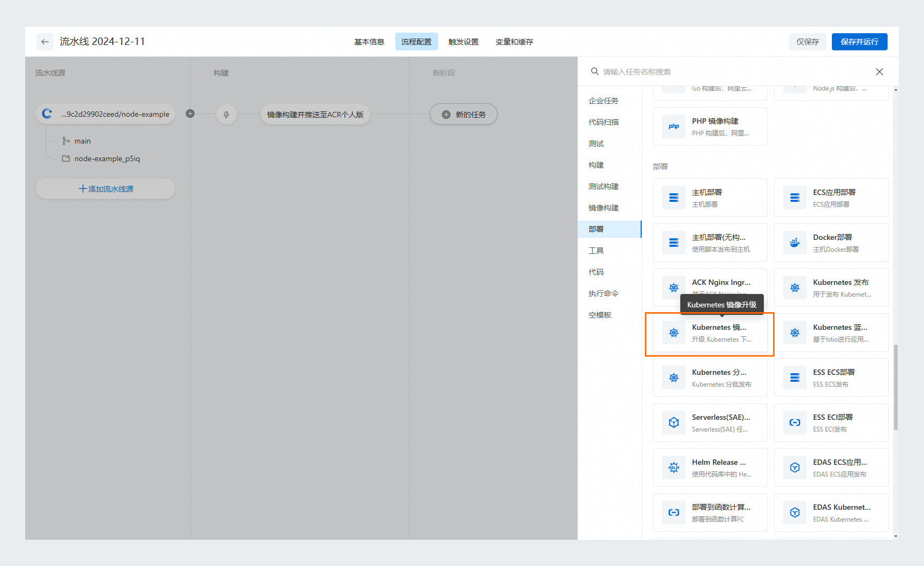
Task: Click the PHP 镜像构建 php icon
Action: [x=674, y=126]
